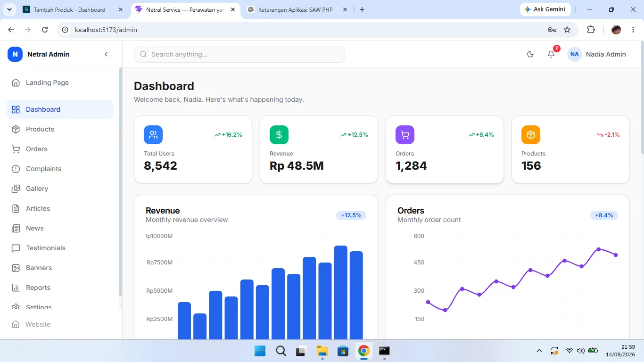Click the main page vertical scrollbar
This screenshot has width=644, height=362.
tap(642, 98)
